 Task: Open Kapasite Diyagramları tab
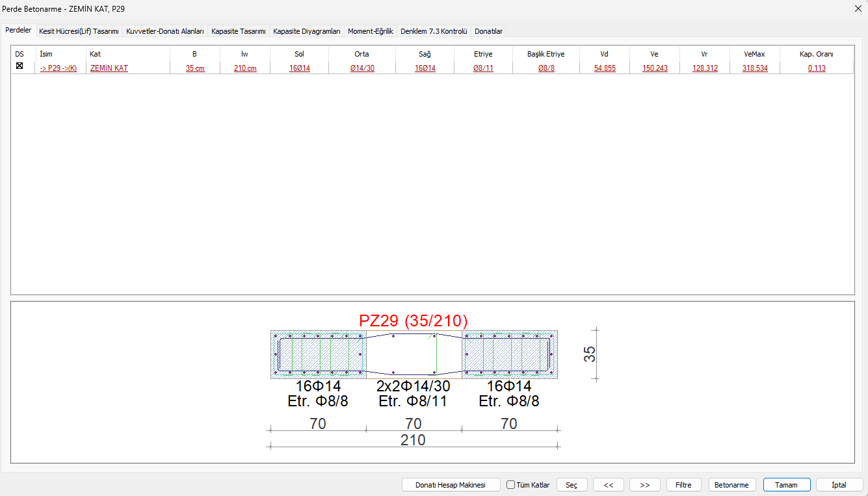point(307,31)
